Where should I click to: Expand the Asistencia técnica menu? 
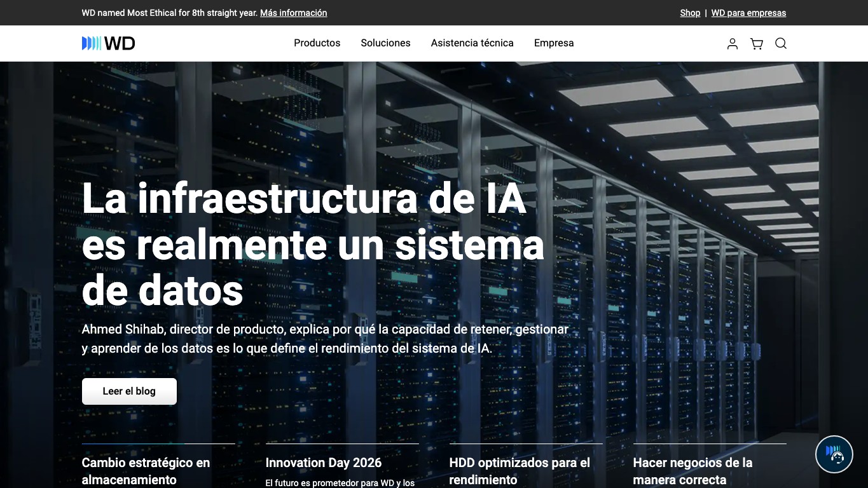click(472, 43)
